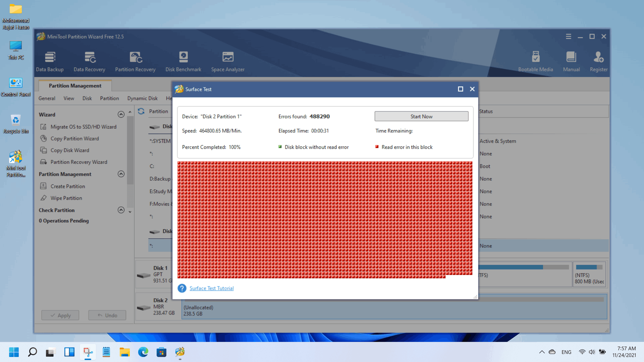Viewport: 644px width, 362px height.
Task: Open Microsoft Edge from the taskbar
Action: coord(143,352)
